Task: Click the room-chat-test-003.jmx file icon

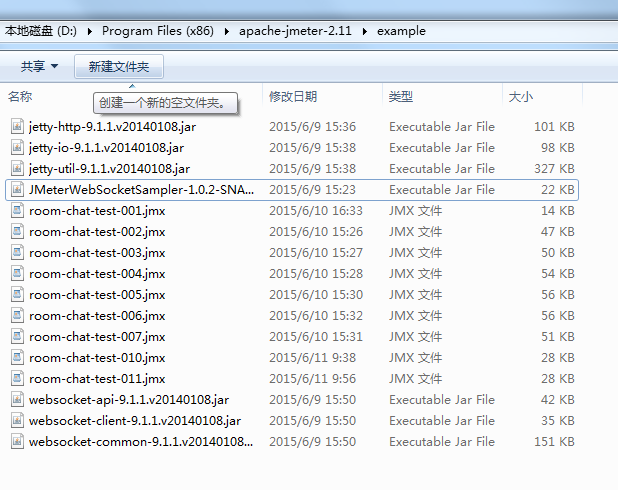Action: 17,253
